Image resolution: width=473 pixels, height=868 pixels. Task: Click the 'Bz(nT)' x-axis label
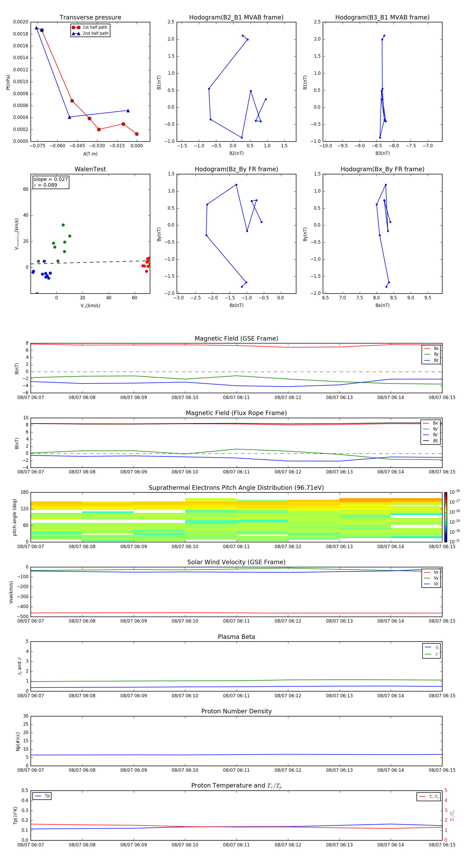click(x=236, y=305)
